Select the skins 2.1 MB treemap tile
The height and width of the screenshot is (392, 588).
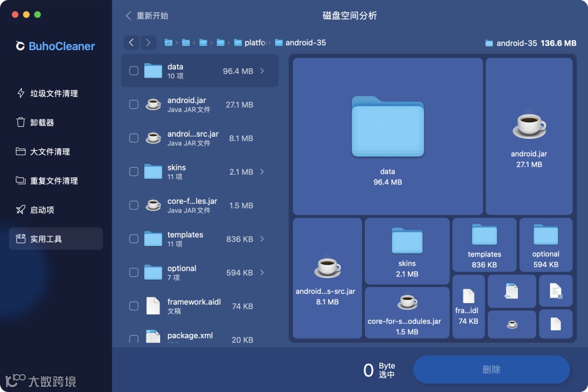pos(407,251)
